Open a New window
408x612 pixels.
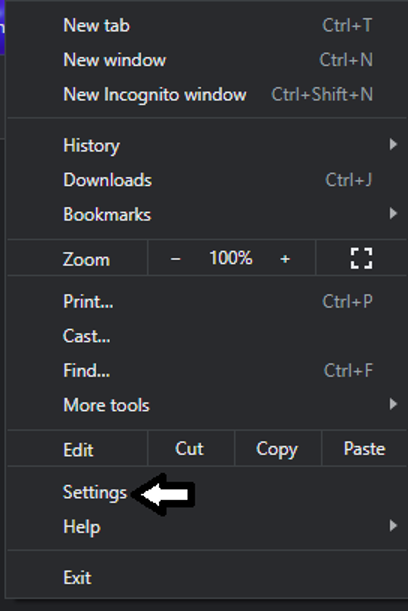point(207,60)
